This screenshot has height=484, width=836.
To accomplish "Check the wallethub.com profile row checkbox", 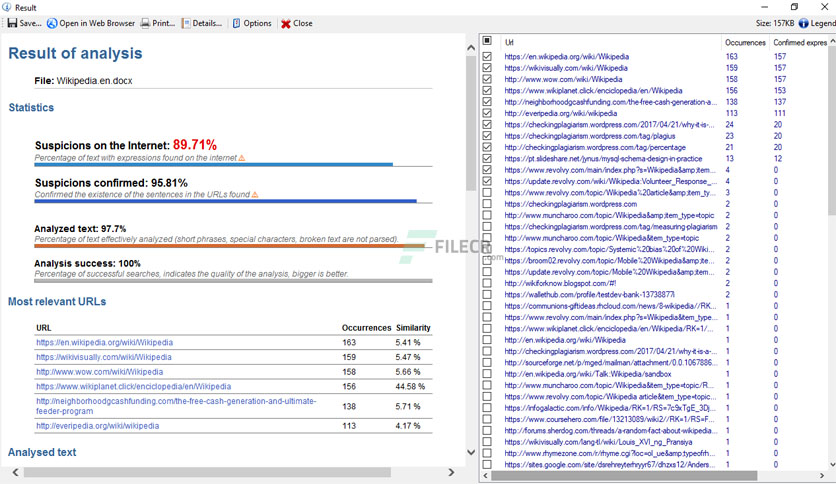I will click(487, 294).
